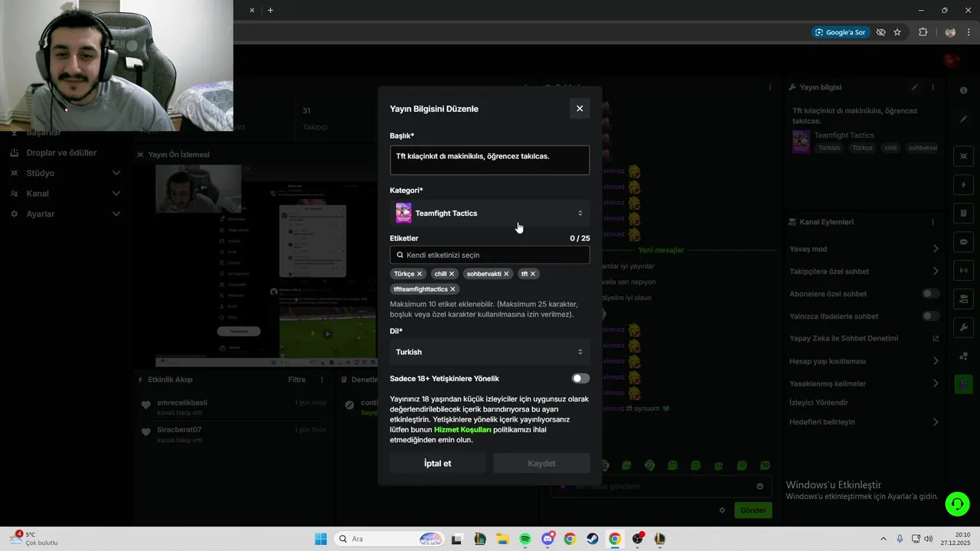Viewport: 980px width, 551px height.
Task: Click the Google'a Sor button in address bar
Action: click(x=840, y=32)
